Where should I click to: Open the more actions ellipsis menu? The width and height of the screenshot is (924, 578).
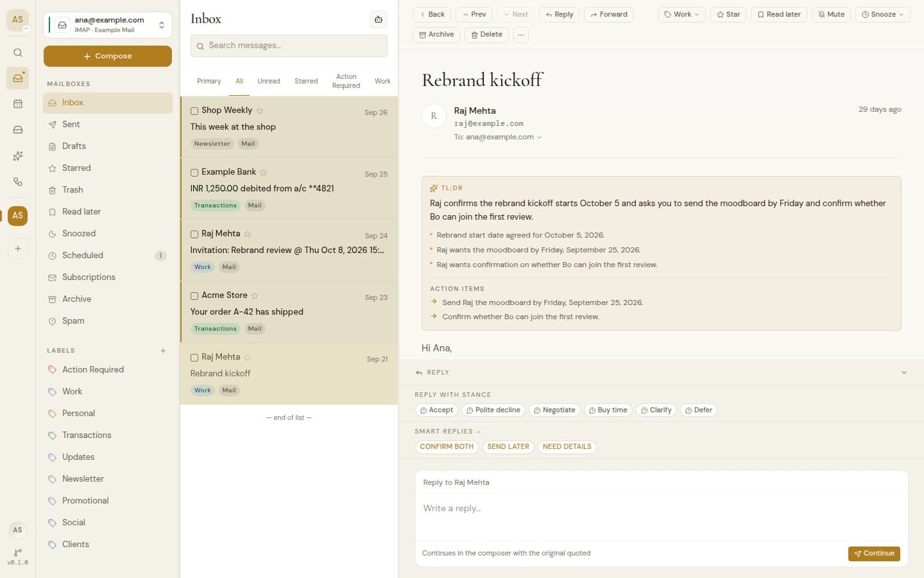point(521,35)
